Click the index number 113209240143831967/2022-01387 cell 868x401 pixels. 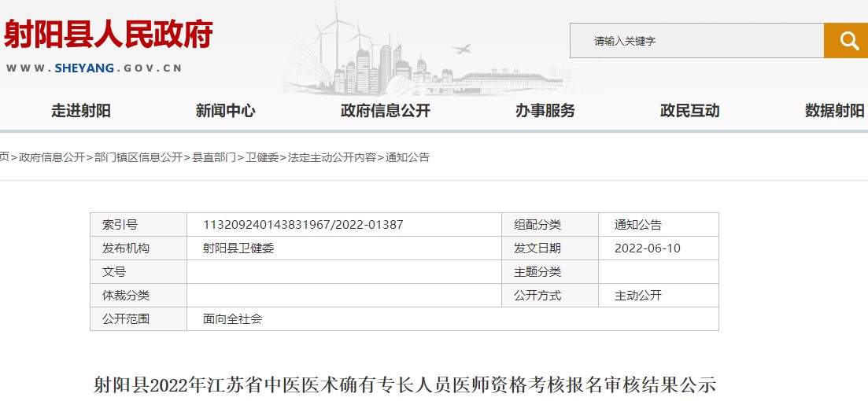(x=303, y=225)
